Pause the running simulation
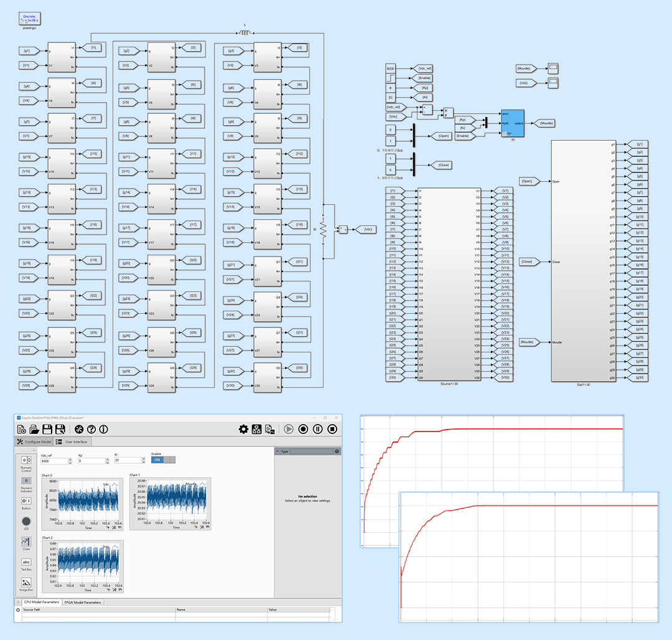 [318, 429]
